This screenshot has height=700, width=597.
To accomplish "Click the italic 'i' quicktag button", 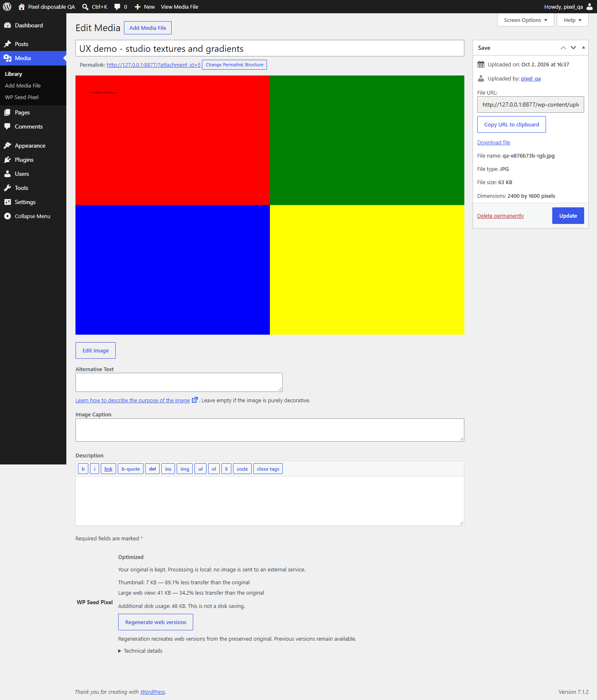I will (x=95, y=469).
